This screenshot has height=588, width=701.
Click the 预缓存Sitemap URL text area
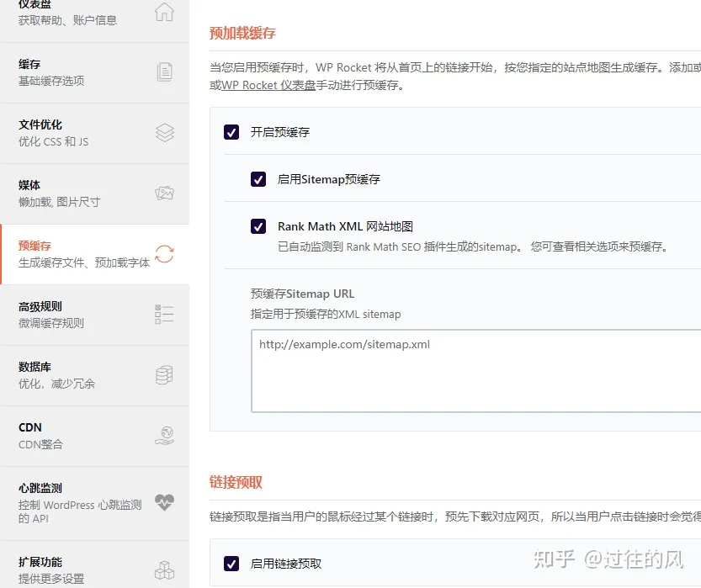tap(475, 370)
